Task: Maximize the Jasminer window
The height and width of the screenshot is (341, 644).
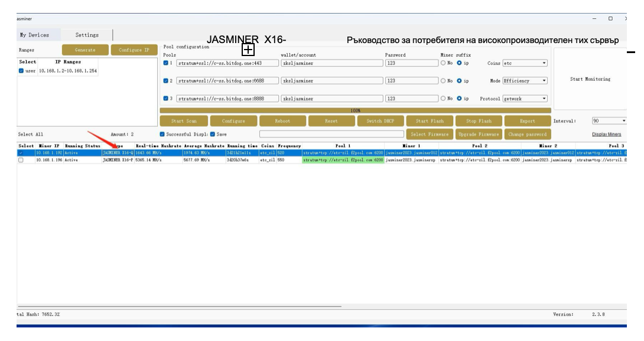Action: 610,18
